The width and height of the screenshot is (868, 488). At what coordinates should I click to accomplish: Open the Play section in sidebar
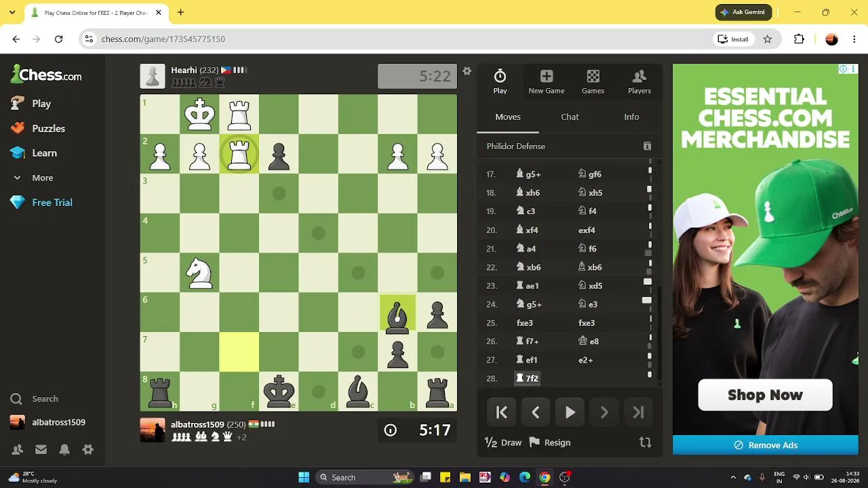pyautogui.click(x=31, y=104)
